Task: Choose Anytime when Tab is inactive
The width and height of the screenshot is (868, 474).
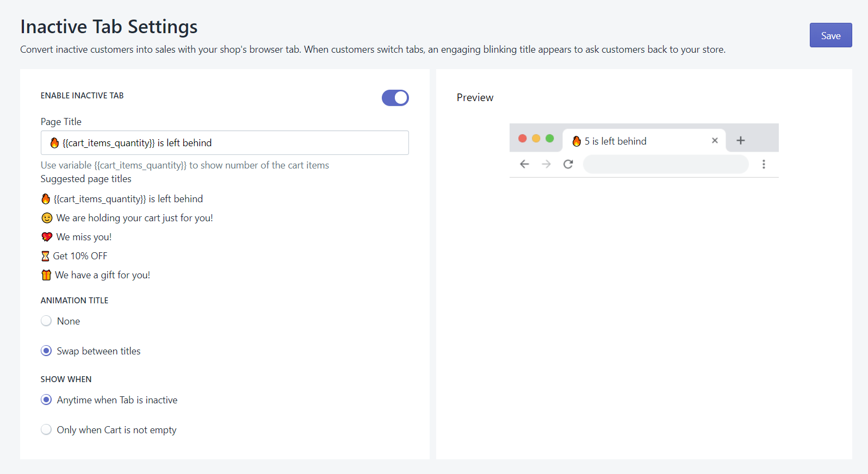Action: [47, 400]
